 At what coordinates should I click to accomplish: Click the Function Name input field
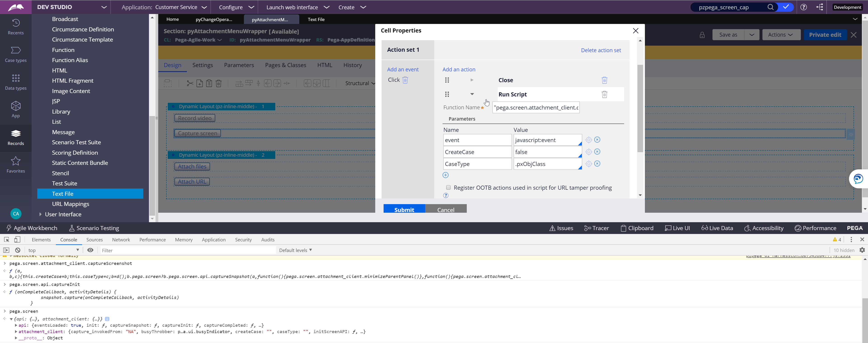(536, 107)
